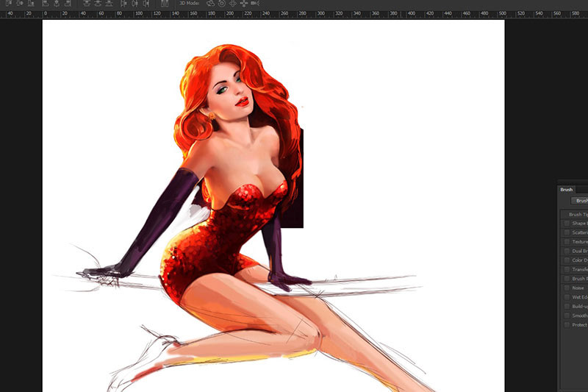Enable the Dual Brush checkbox
The width and height of the screenshot is (588, 392).
pos(567,251)
